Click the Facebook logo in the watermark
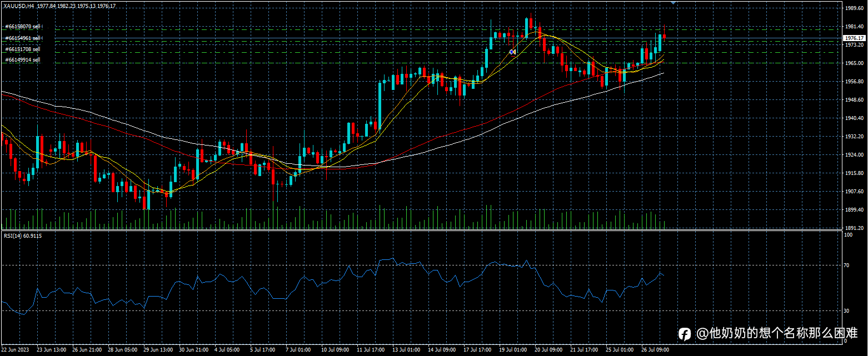 coord(685,333)
